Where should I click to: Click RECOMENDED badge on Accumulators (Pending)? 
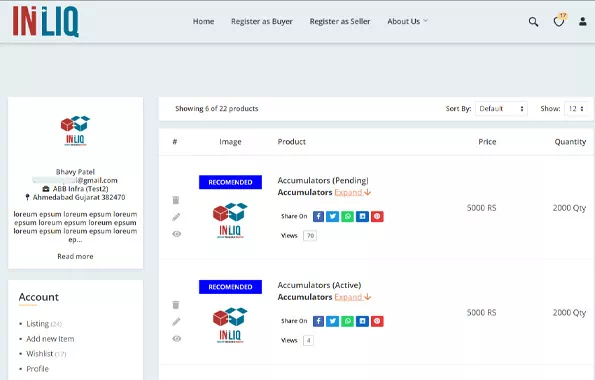pos(230,182)
